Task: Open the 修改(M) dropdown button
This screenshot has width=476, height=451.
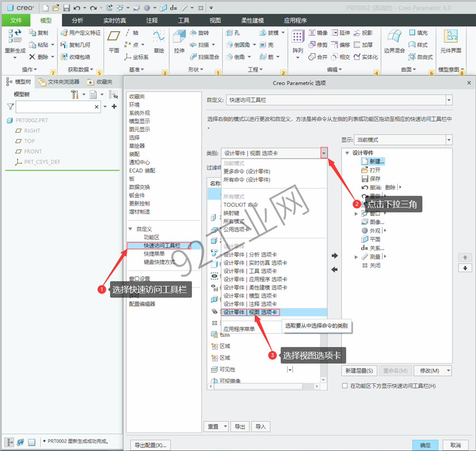Action: (433, 371)
